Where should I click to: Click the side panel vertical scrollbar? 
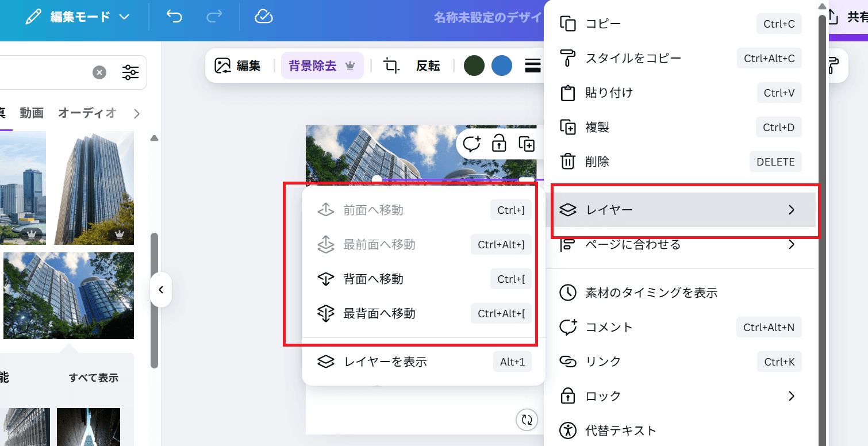click(x=154, y=300)
